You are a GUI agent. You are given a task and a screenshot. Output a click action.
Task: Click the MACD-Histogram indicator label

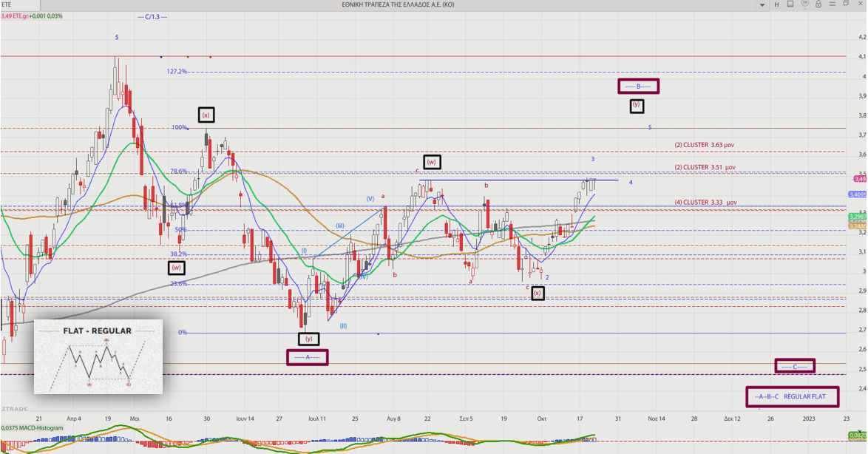tap(32, 428)
